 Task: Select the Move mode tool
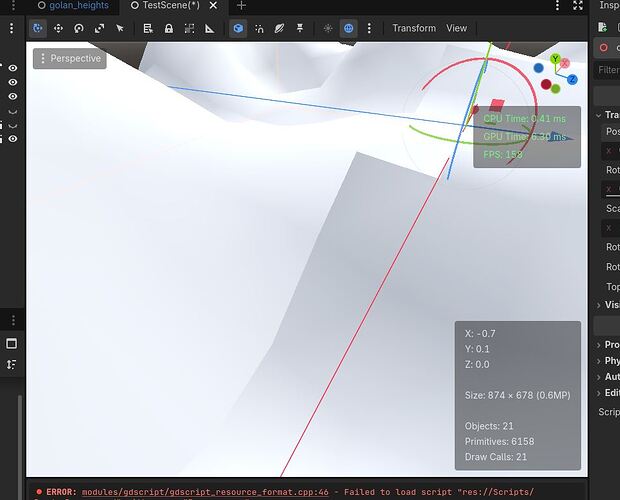(x=59, y=28)
